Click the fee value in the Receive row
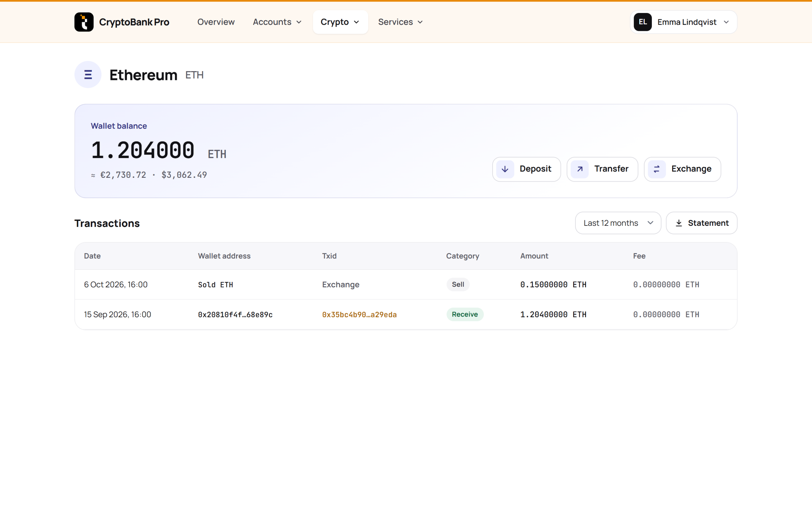 (666, 314)
